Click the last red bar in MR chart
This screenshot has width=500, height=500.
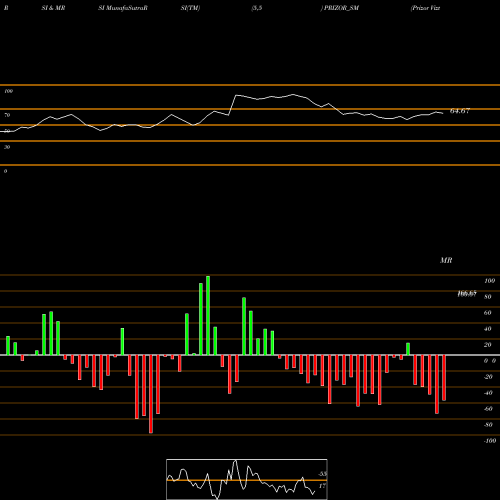pyautogui.click(x=444, y=378)
